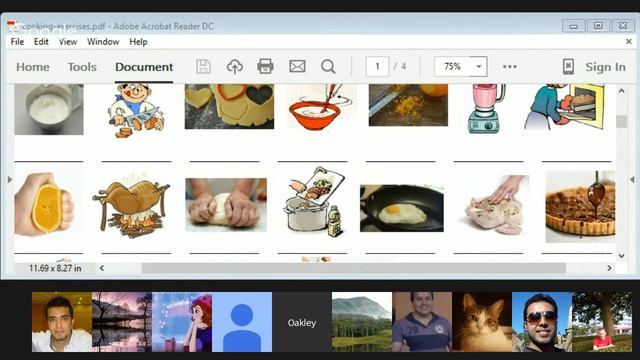Click horizontal scrollbar right arrow
This screenshot has height=360, width=640.
point(609,268)
